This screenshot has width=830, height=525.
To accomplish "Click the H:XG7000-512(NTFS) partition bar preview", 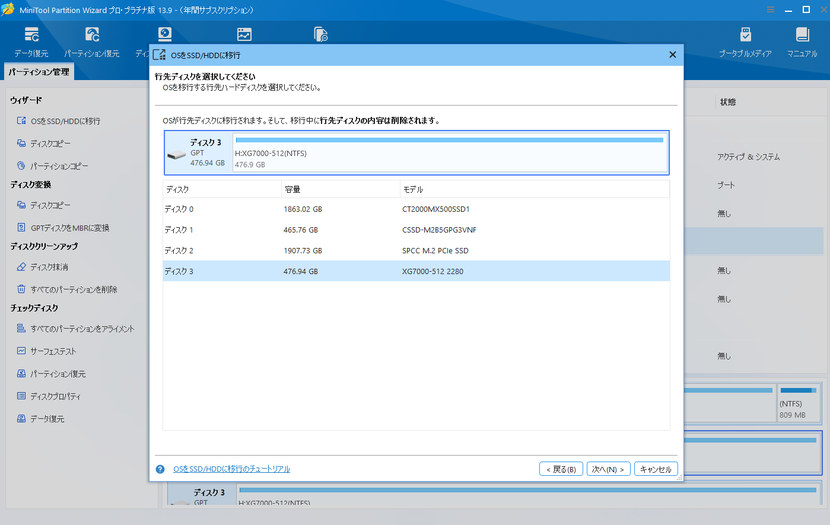I will tap(449, 152).
